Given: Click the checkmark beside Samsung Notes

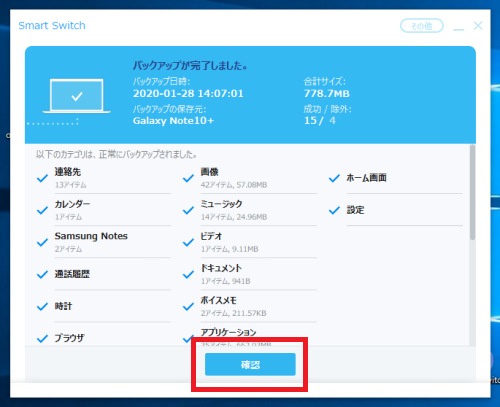Looking at the screenshot, I should click(42, 242).
